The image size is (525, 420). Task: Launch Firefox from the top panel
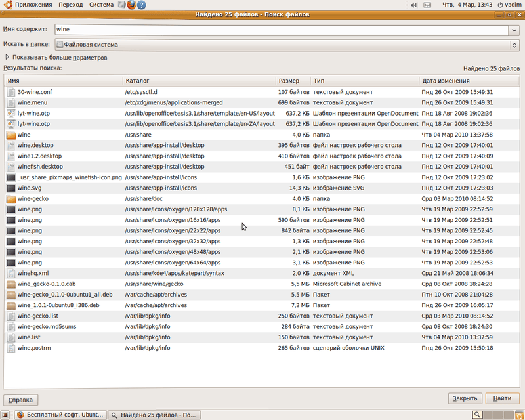click(131, 5)
